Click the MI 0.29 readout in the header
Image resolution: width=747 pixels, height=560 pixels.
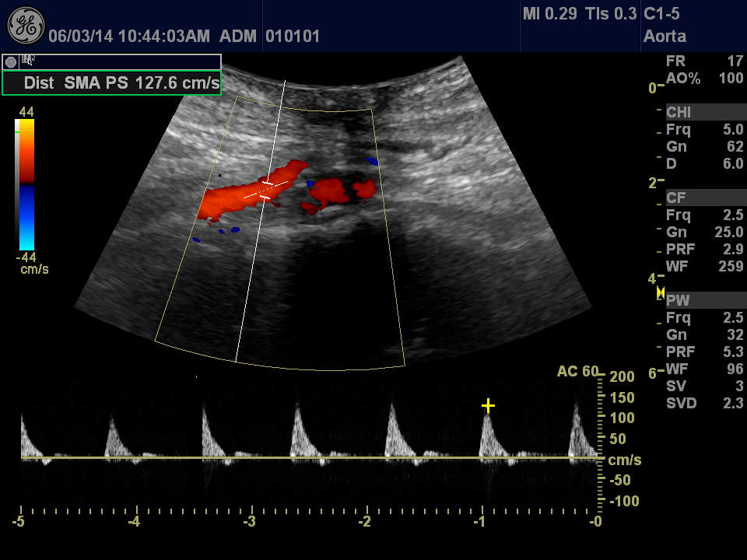pyautogui.click(x=549, y=14)
